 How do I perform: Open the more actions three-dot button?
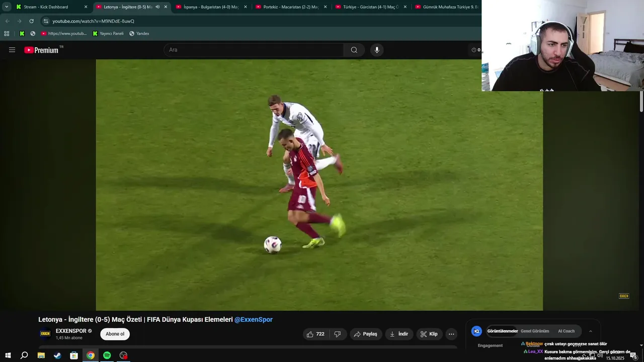(451, 334)
